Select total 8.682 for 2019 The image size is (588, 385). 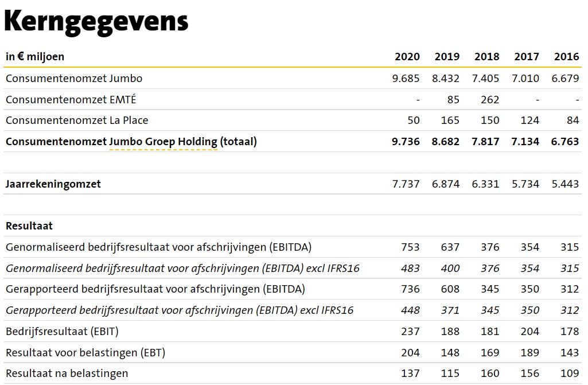(x=446, y=142)
